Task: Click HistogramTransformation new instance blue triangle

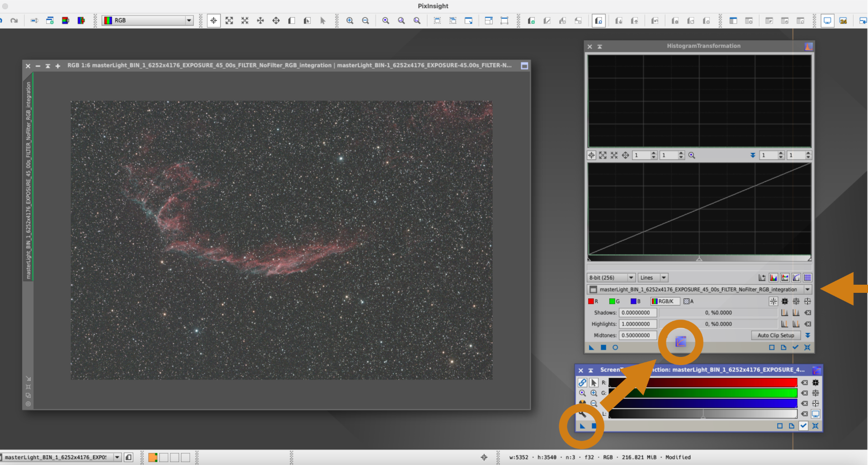Action: (x=591, y=348)
